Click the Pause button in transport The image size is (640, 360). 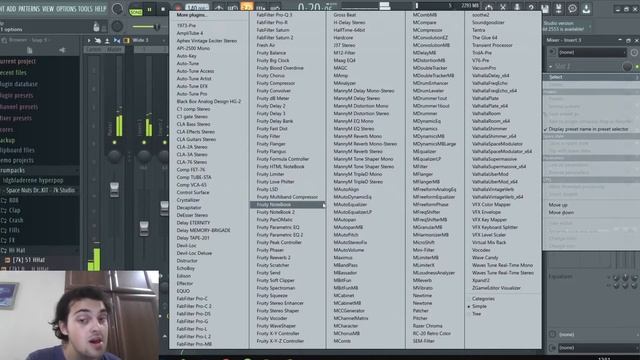(x=149, y=9)
